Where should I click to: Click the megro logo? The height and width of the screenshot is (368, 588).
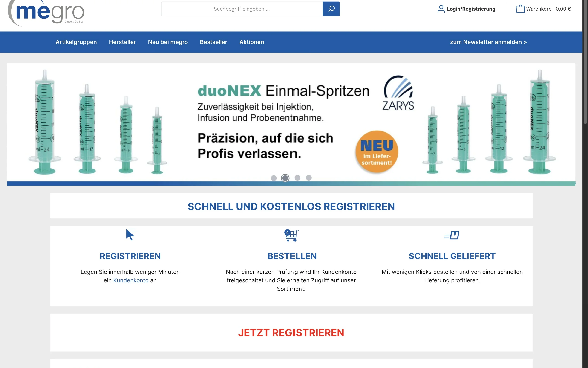[x=46, y=13]
